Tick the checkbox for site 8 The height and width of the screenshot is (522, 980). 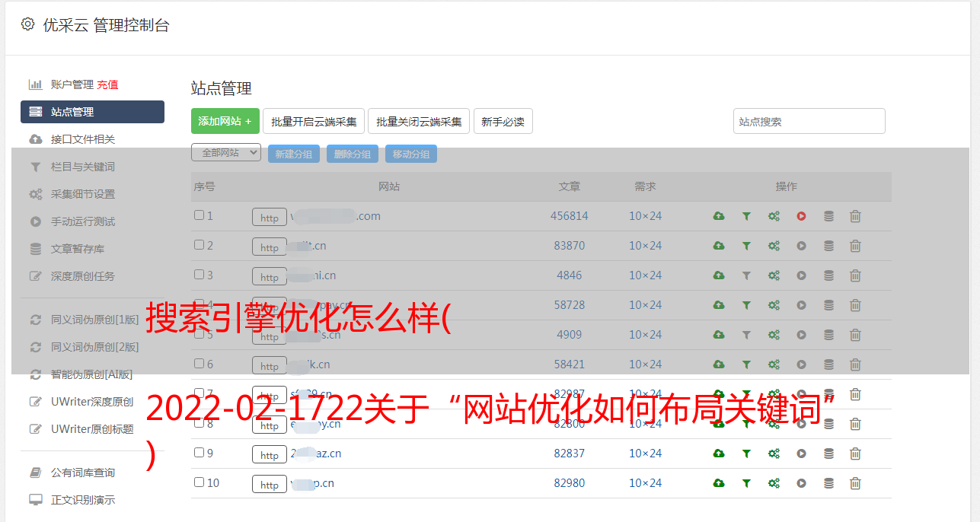(199, 423)
